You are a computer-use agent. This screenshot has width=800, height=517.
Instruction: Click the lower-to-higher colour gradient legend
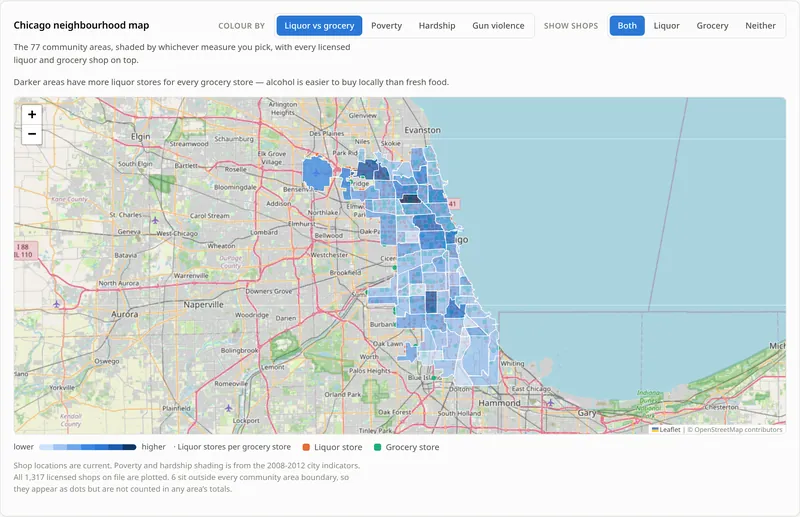(x=87, y=447)
